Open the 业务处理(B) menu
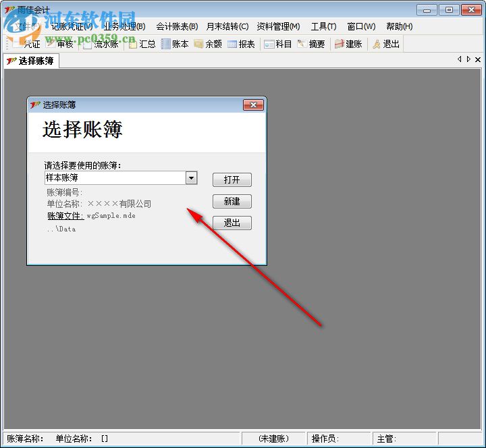This screenshot has height=448, width=486. [124, 26]
